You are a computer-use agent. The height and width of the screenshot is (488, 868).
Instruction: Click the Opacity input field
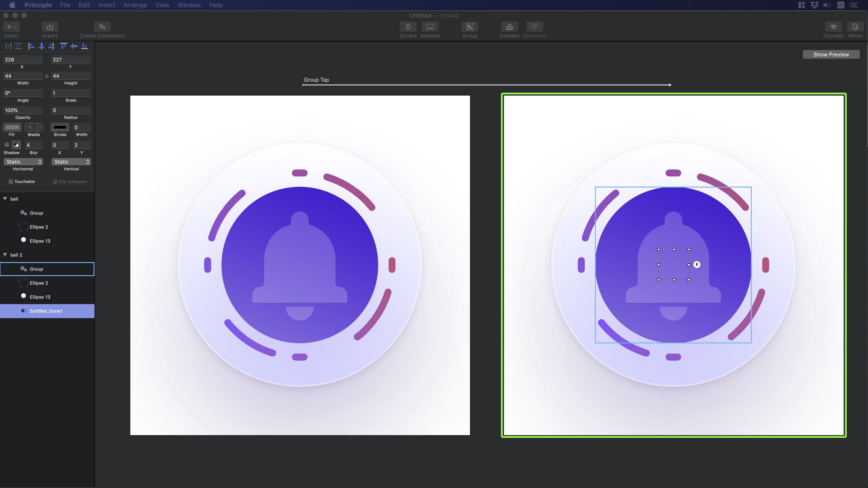(x=23, y=110)
